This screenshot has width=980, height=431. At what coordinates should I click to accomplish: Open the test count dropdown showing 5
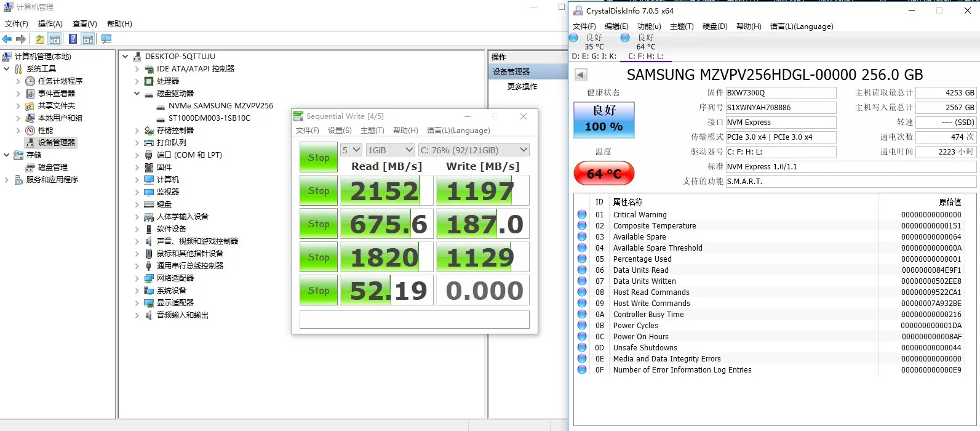(351, 150)
